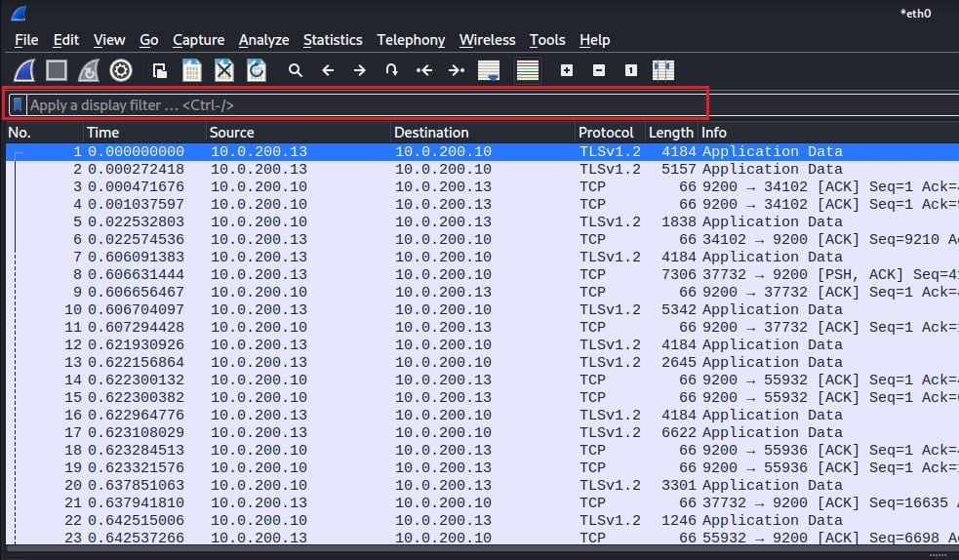
Task: Go back in packet history
Action: click(x=328, y=70)
